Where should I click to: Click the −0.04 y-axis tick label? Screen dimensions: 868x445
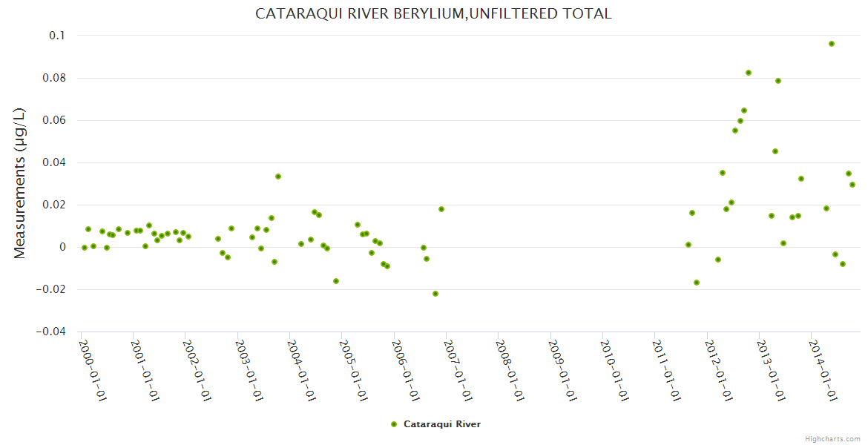pyautogui.click(x=50, y=332)
